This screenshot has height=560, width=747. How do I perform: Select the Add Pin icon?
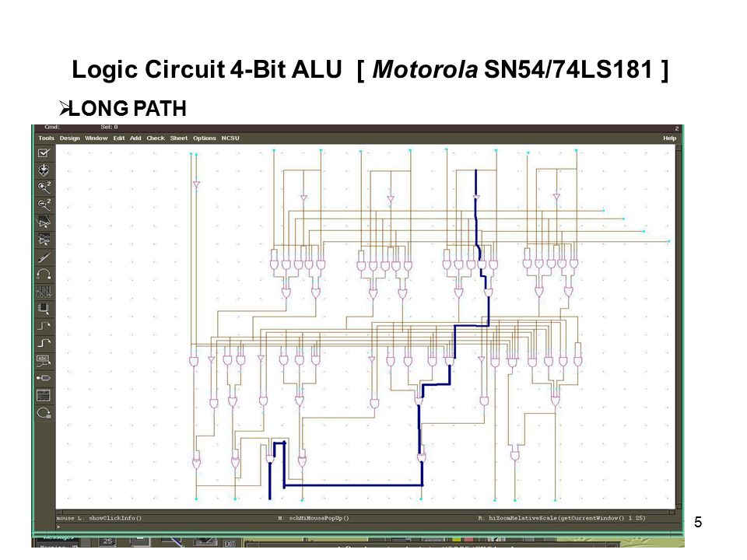(x=44, y=378)
